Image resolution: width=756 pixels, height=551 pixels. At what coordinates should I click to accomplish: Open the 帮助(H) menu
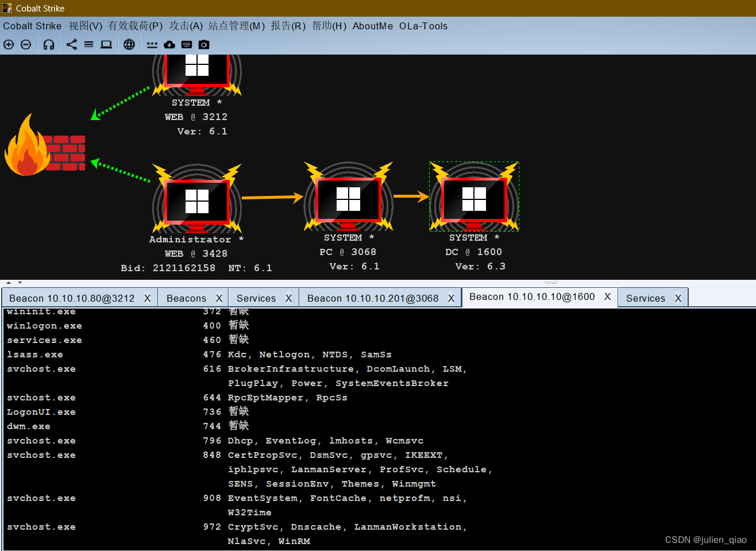click(329, 26)
